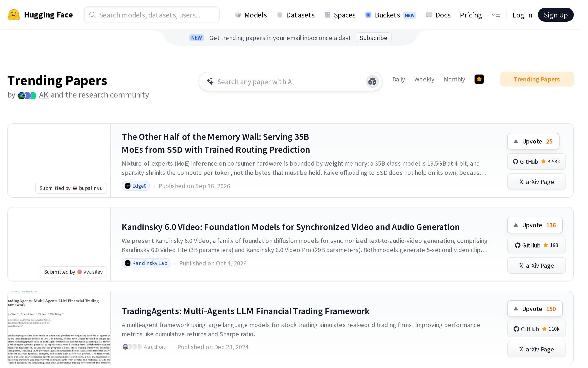Go to Datasets in the navigation bar
This screenshot has height=368, width=588.
coord(296,15)
